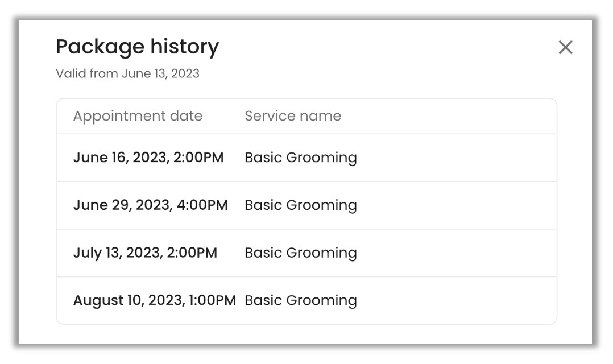Select the July 13, 2023, 2:00PM appointment

[145, 253]
